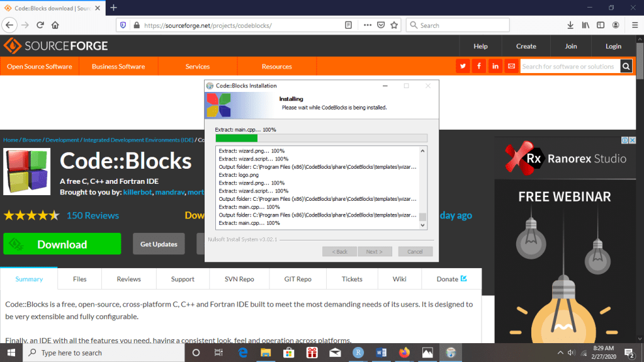
Task: Open page actions three-dot menu
Action: tap(368, 25)
